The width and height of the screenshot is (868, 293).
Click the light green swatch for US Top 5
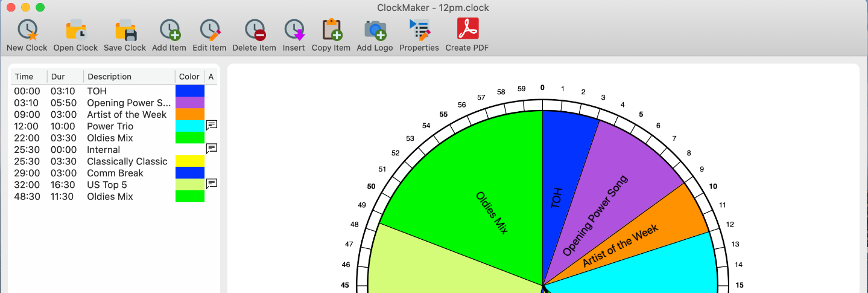[x=190, y=185]
